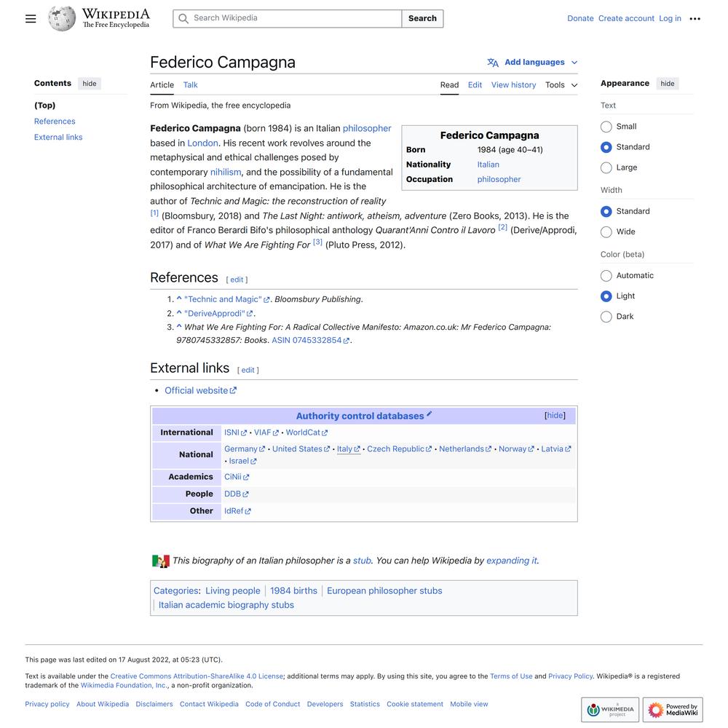Screen dimensions: 728x728
Task: Select Standard width option
Action: click(606, 211)
